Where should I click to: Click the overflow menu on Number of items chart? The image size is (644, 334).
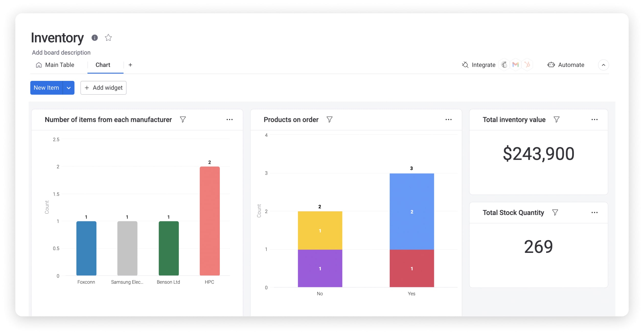(230, 119)
